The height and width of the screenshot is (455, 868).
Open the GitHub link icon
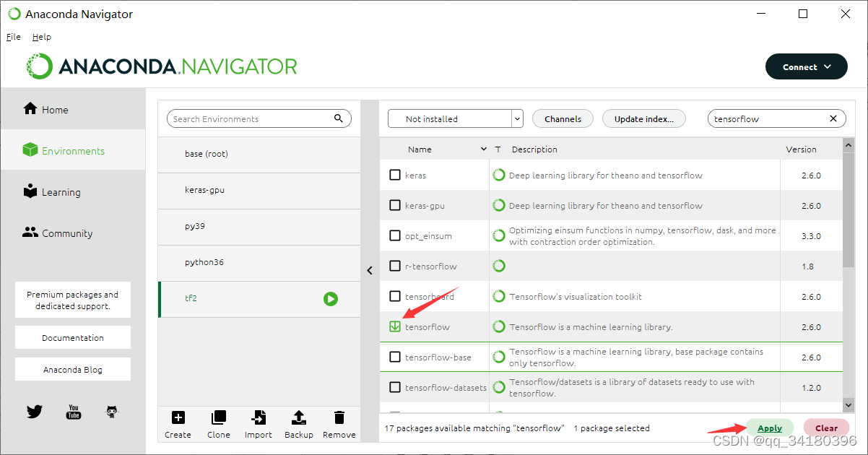pos(112,412)
